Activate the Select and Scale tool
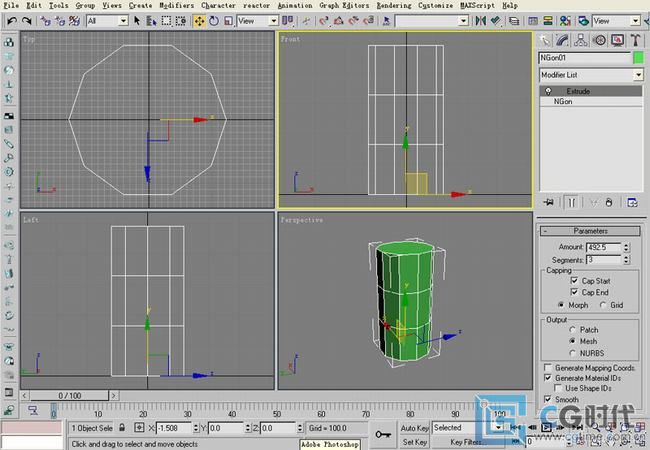 coord(228,20)
